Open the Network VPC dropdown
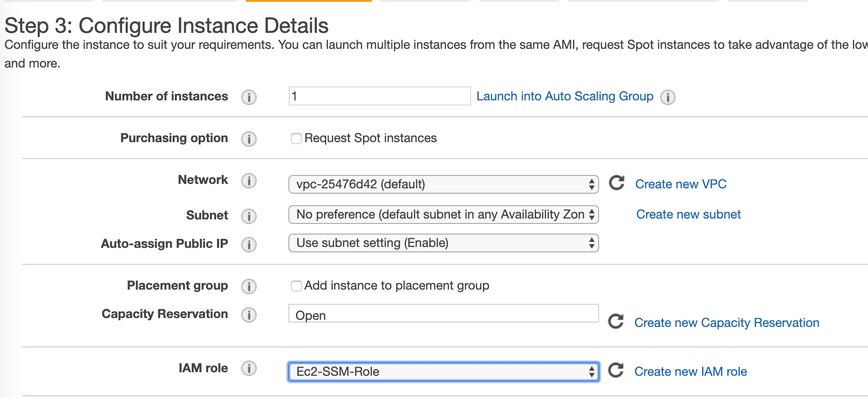The height and width of the screenshot is (398, 868). 443,184
